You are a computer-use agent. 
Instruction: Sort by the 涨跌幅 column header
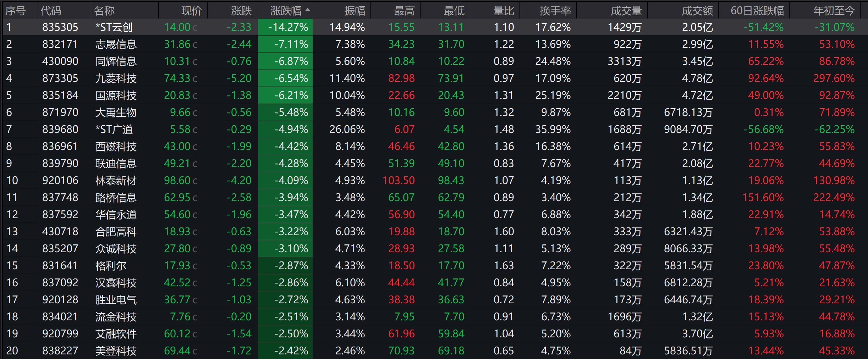(x=286, y=11)
